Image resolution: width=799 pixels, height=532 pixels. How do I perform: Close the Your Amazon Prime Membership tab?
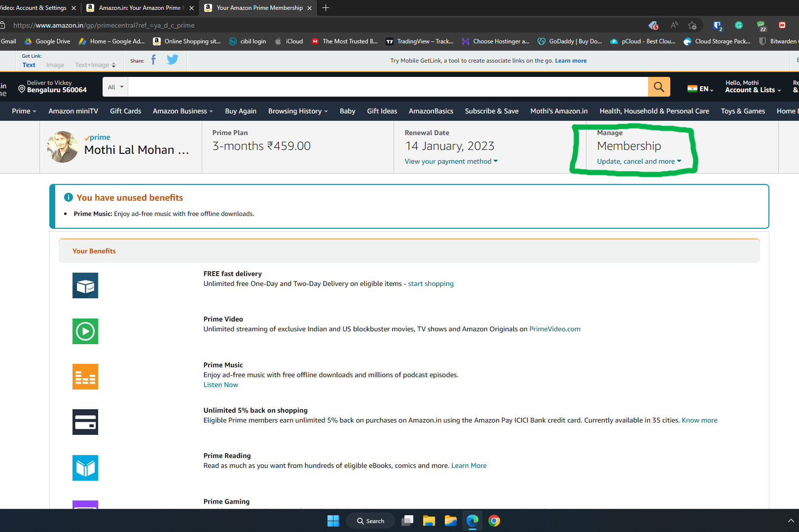pos(310,8)
